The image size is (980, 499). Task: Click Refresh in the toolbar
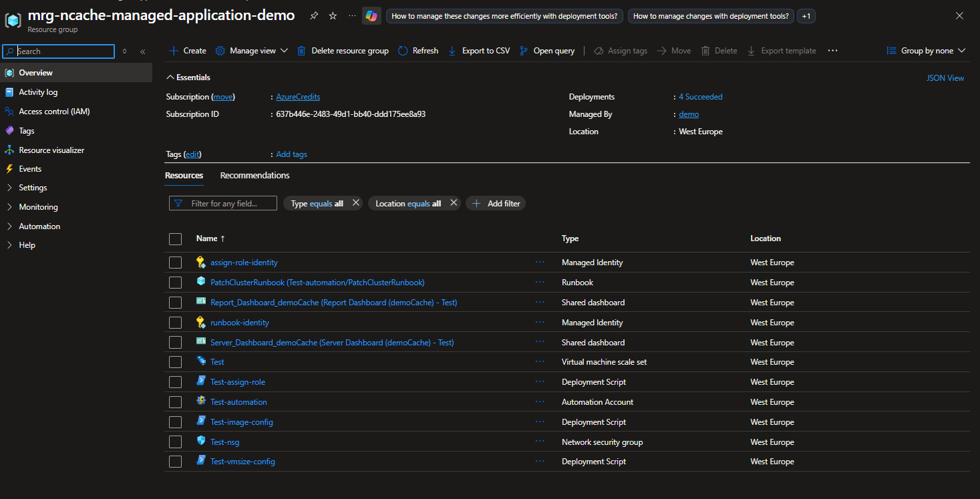pyautogui.click(x=418, y=51)
